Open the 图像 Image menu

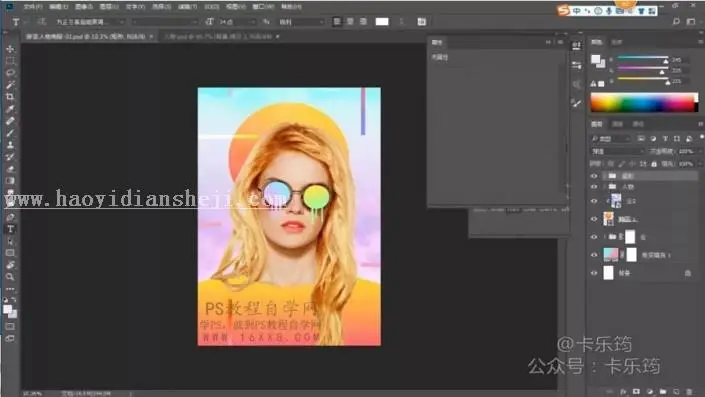click(84, 7)
